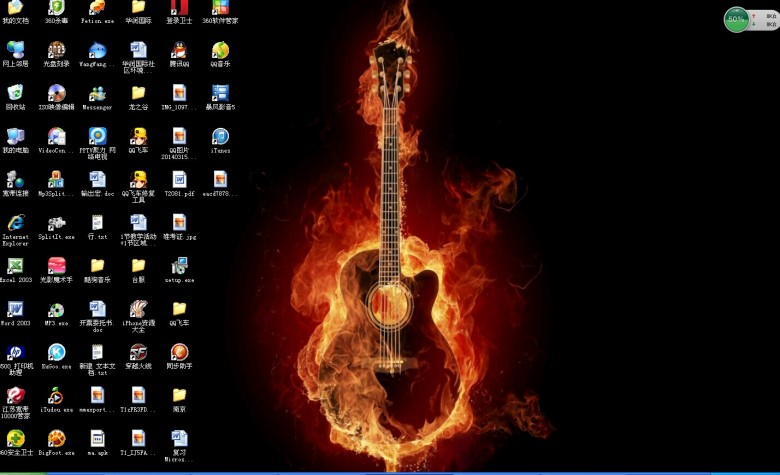Viewport: 780px width, 475px height.
Task: Run the setup.exe installer icon
Action: pos(179,266)
